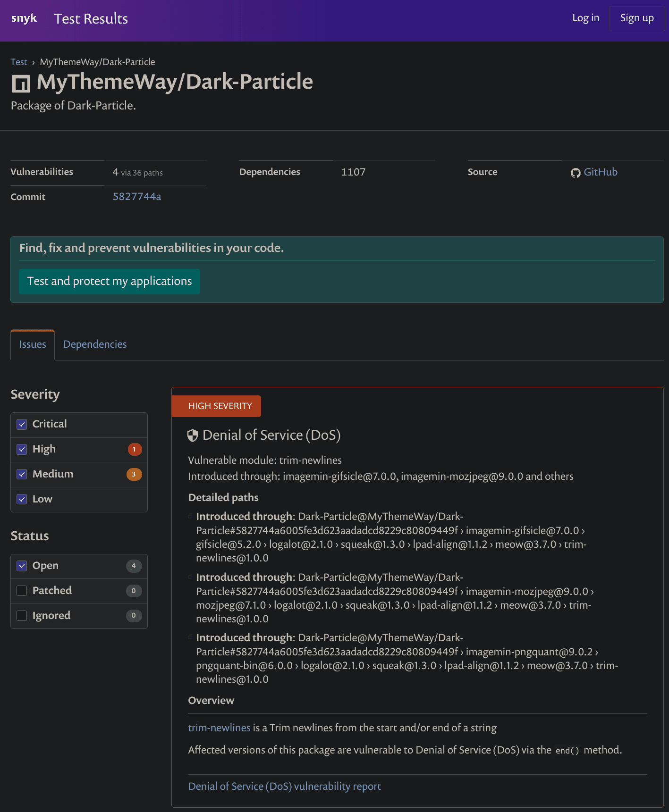Enable the Ignored status filter
The width and height of the screenshot is (669, 812).
click(x=22, y=616)
